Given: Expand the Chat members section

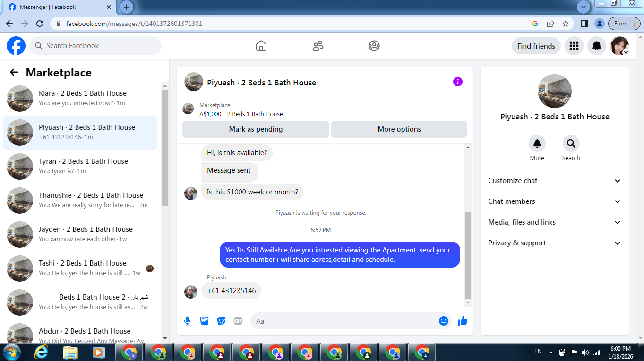Looking at the screenshot, I should click(554, 201).
